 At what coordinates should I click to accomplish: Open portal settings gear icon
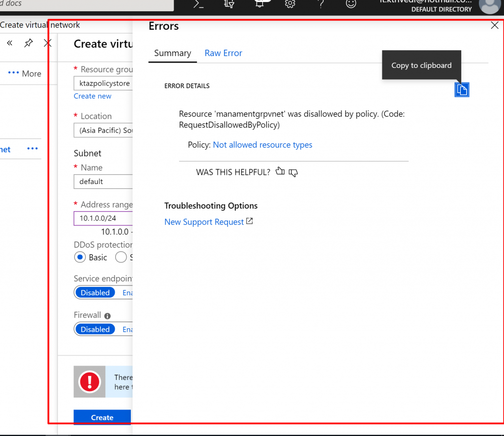[x=290, y=4]
